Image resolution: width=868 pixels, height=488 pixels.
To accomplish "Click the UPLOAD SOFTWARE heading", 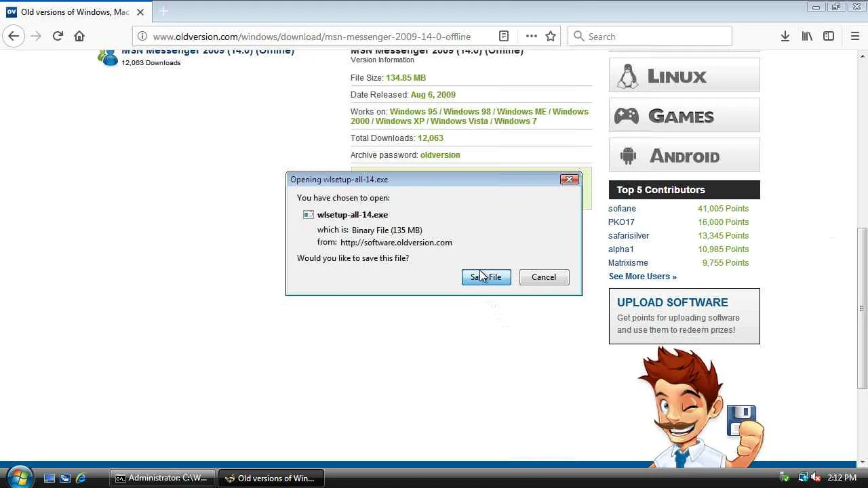I will tap(673, 302).
